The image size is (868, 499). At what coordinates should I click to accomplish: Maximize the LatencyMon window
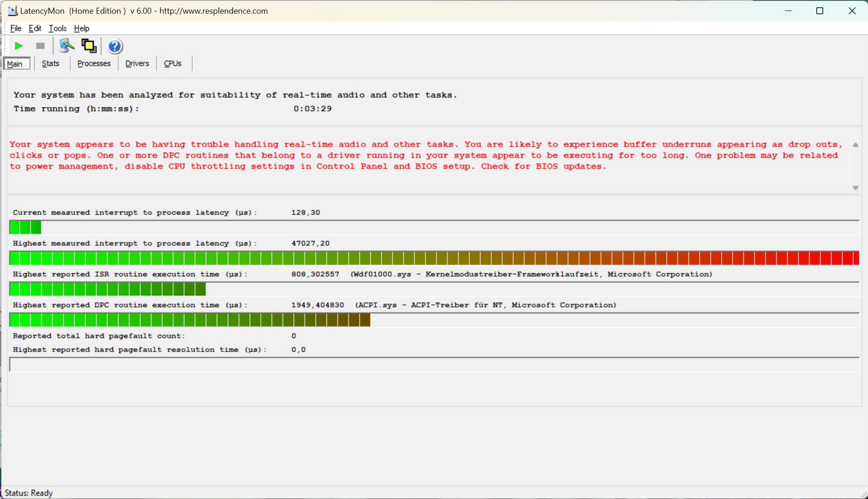click(820, 11)
